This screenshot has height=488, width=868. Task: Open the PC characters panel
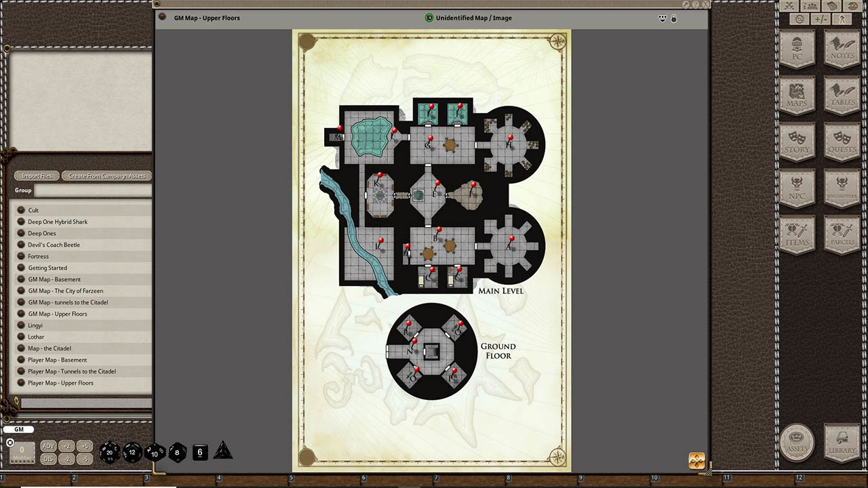click(x=797, y=49)
